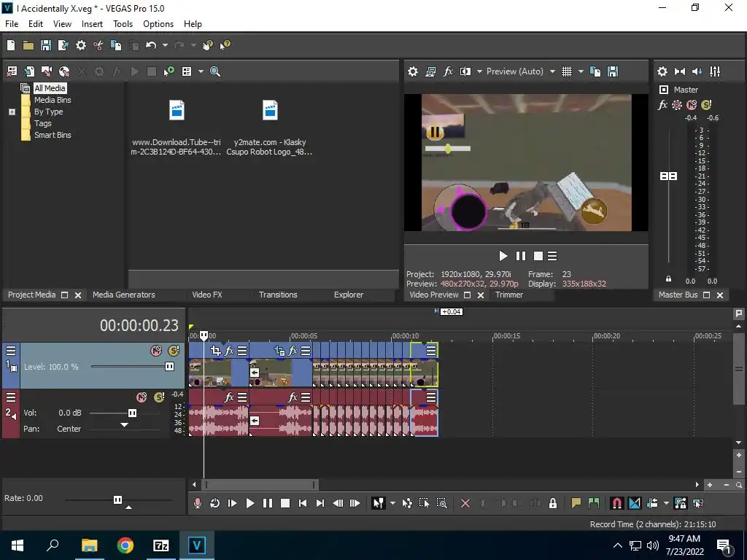Adjust the Master Bus volume fader
The image size is (747, 560).
(x=668, y=176)
